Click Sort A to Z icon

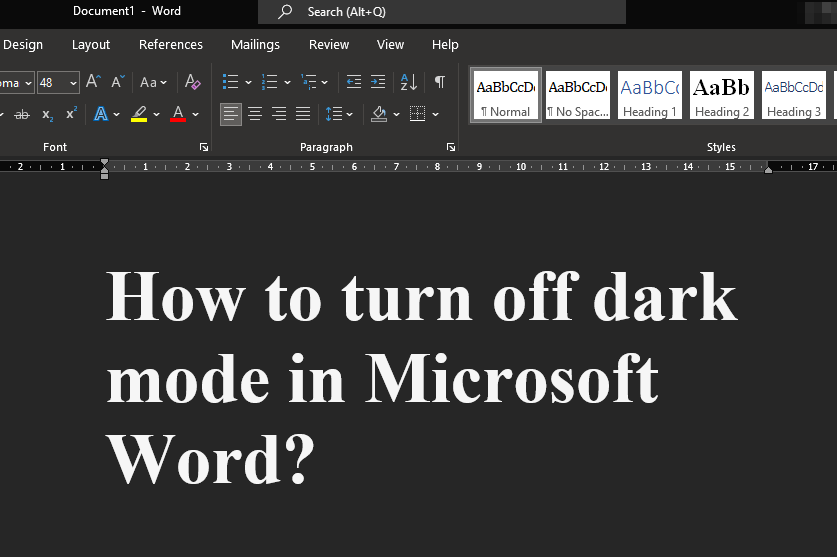pyautogui.click(x=408, y=82)
